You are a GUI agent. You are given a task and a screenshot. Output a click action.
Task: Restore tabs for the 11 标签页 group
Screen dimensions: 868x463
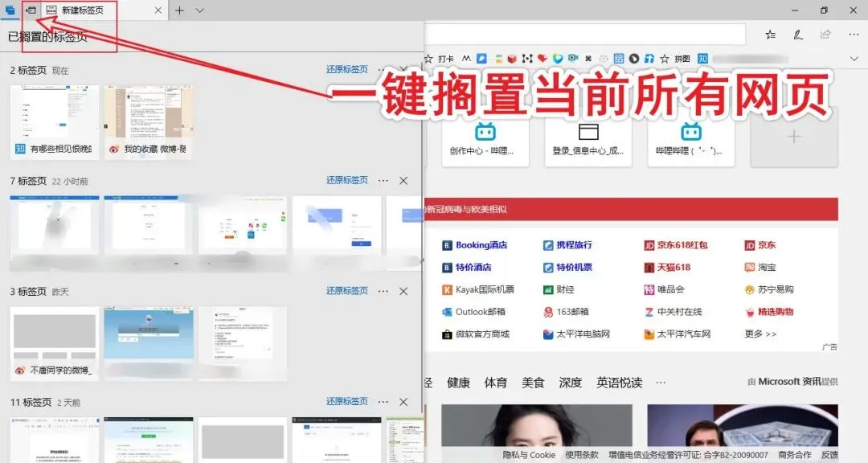(x=347, y=401)
